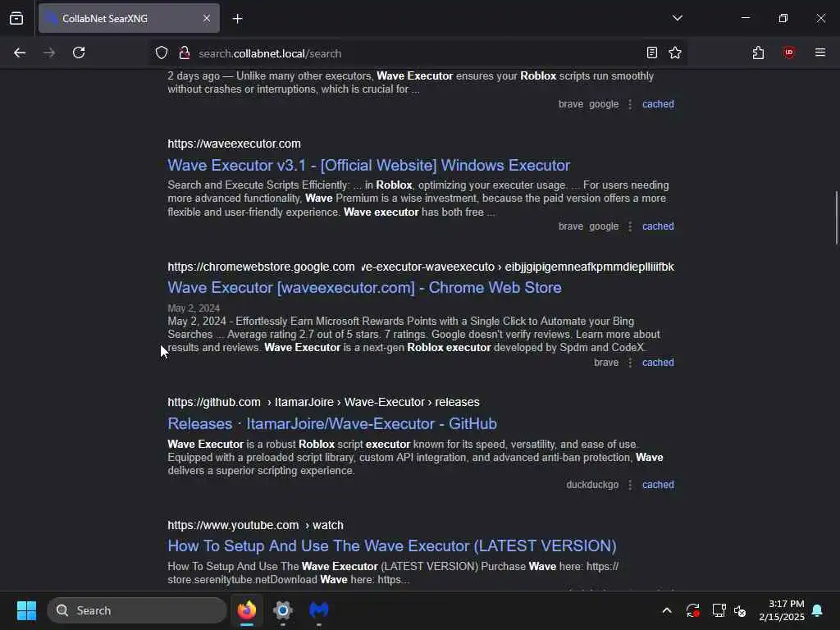Screen dimensions: 840x630
Task: Open the extensions puzzle icon
Action: 758,53
